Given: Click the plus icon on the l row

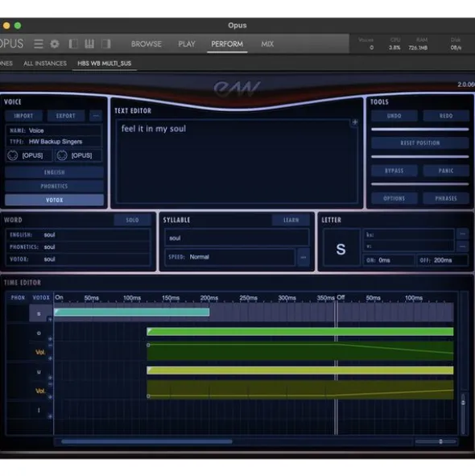Looking at the screenshot, I should point(50,416).
